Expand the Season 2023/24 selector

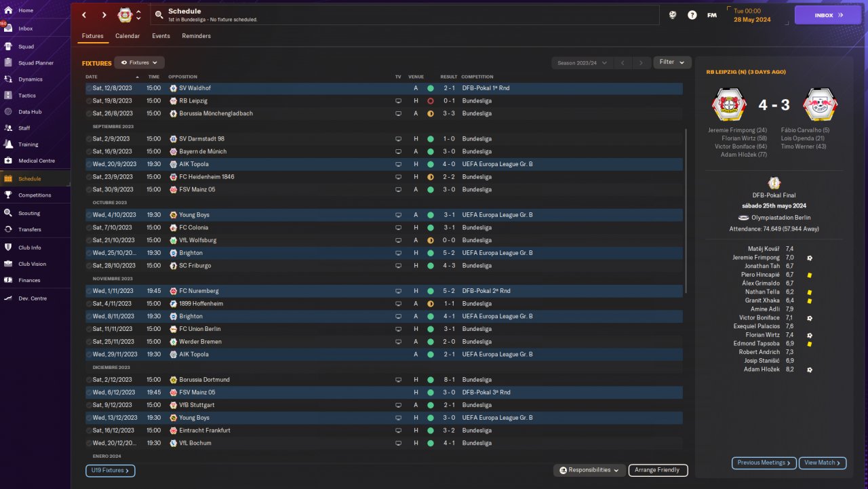point(583,63)
